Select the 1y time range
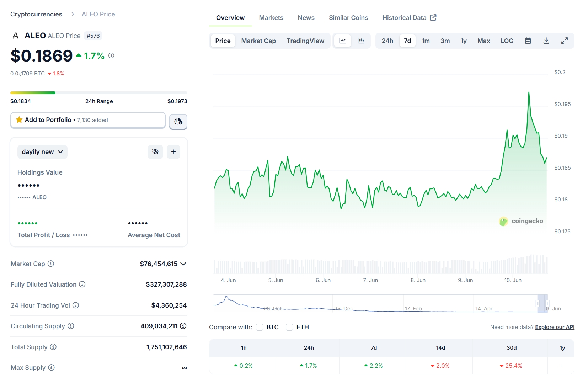Screen dimensions: 588x383 tap(464, 41)
